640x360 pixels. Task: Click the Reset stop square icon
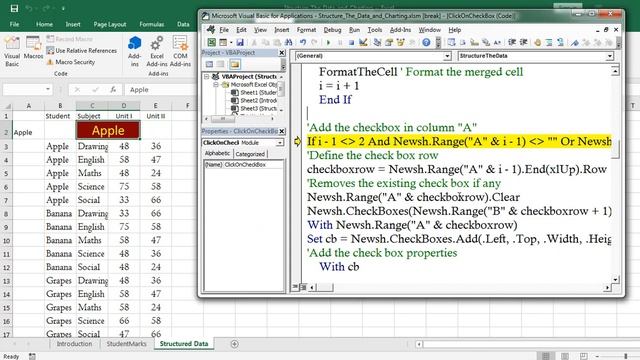tap(351, 42)
